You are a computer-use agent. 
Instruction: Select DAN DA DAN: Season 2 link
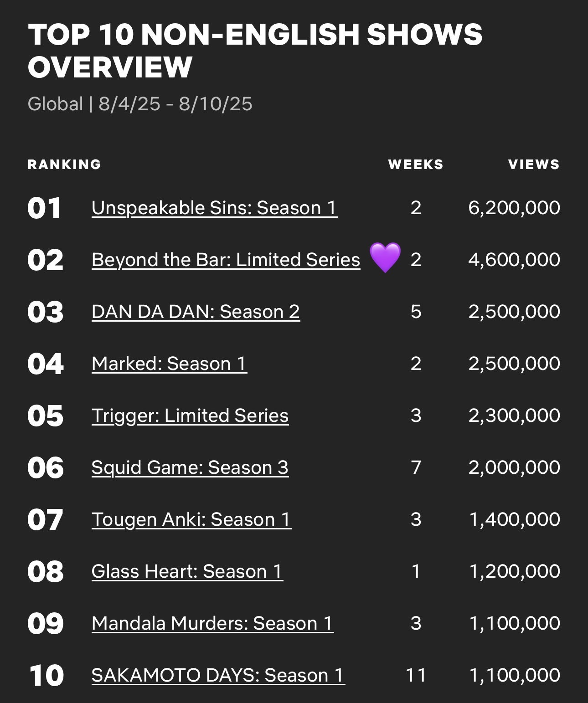(196, 312)
